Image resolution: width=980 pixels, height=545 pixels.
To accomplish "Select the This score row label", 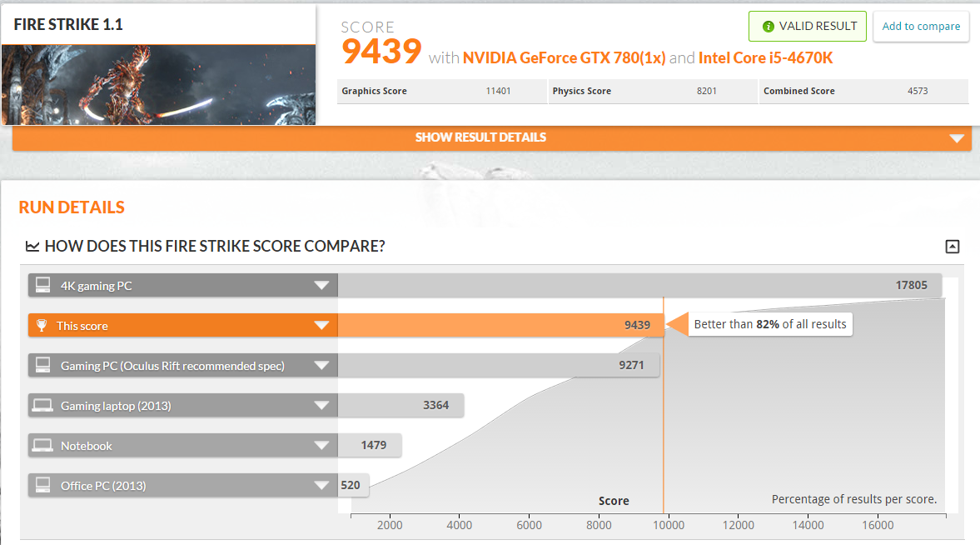I will tap(82, 326).
